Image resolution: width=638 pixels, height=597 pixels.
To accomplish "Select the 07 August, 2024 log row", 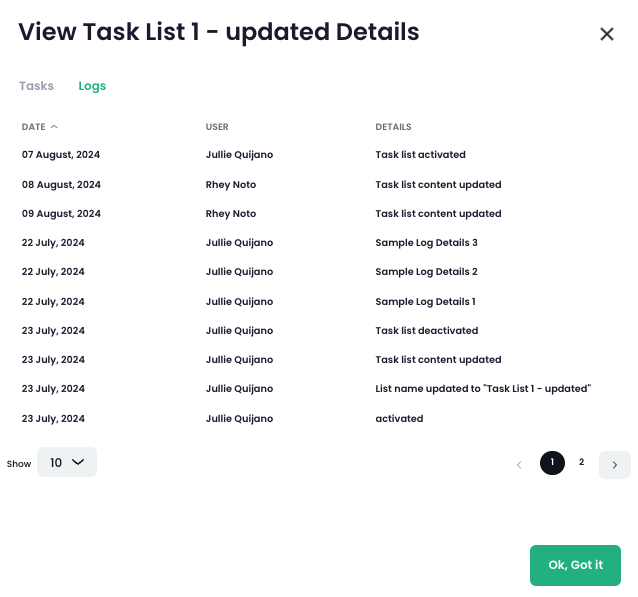I will click(x=61, y=155).
